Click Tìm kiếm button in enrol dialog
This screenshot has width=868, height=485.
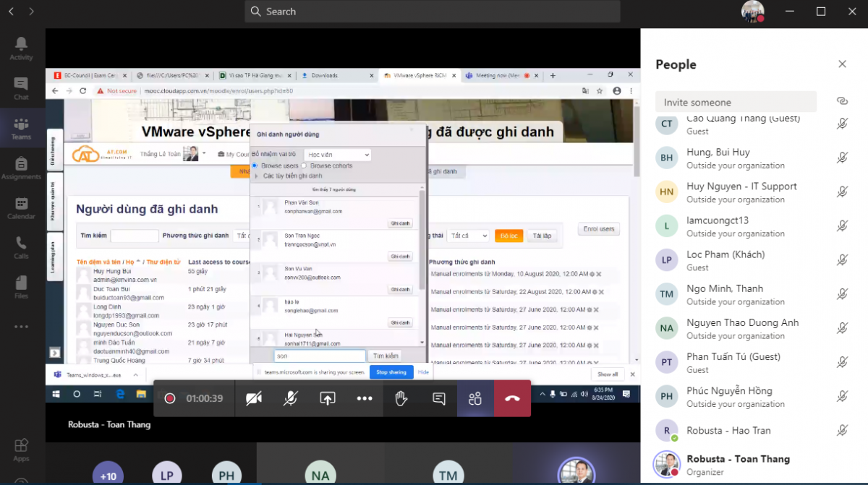(x=386, y=356)
